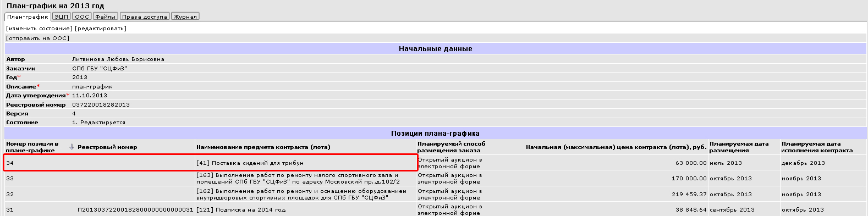Click status value 1. Редактируется

tap(99, 123)
